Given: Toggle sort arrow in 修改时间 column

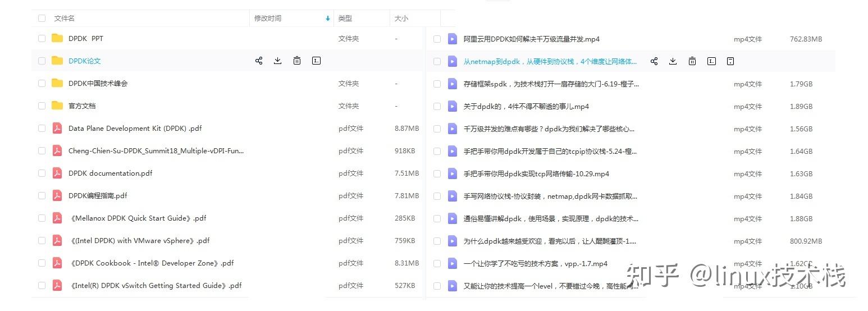Looking at the screenshot, I should (x=328, y=19).
